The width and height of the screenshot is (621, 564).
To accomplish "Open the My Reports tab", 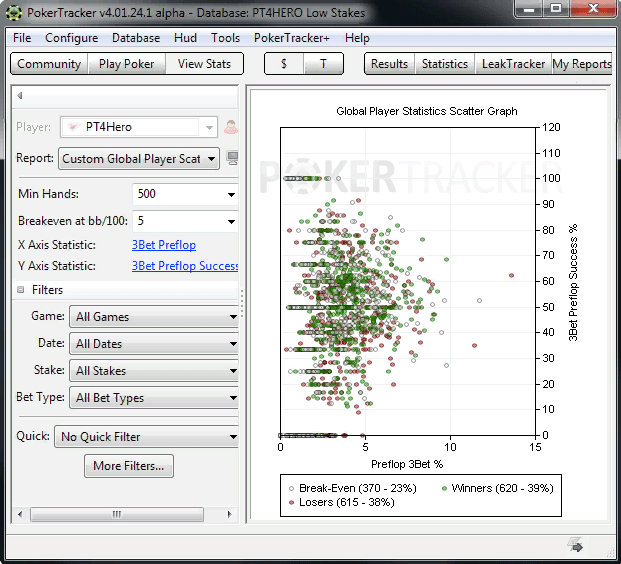I will [582, 64].
